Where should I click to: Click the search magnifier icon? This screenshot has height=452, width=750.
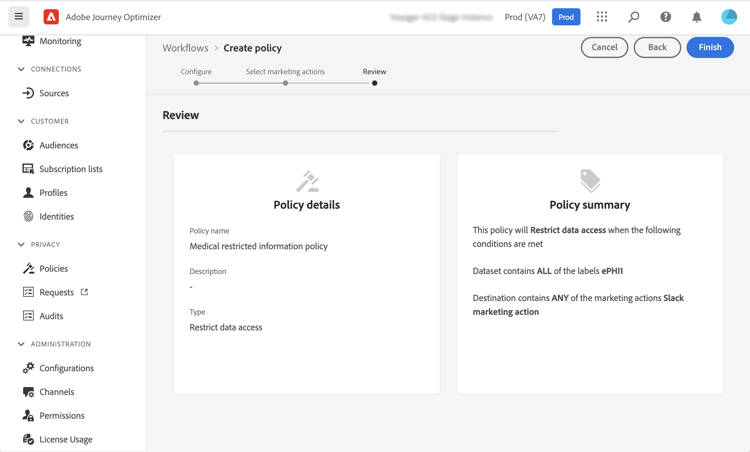[633, 17]
